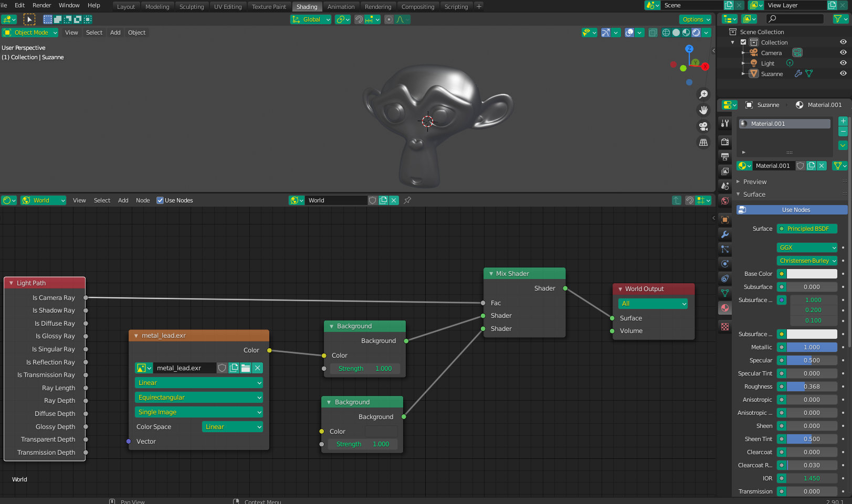Open the Material properties tab
The height and width of the screenshot is (504, 852).
pyautogui.click(x=725, y=308)
